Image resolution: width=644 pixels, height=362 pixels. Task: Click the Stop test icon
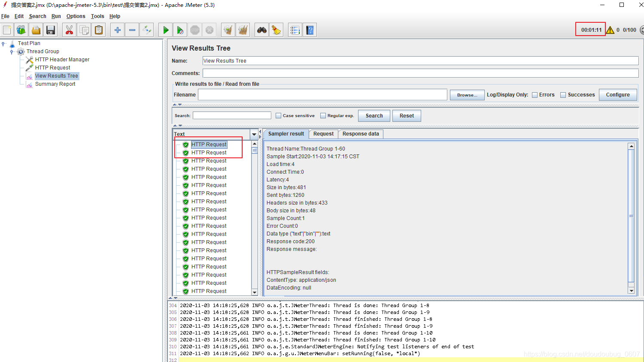click(x=195, y=30)
